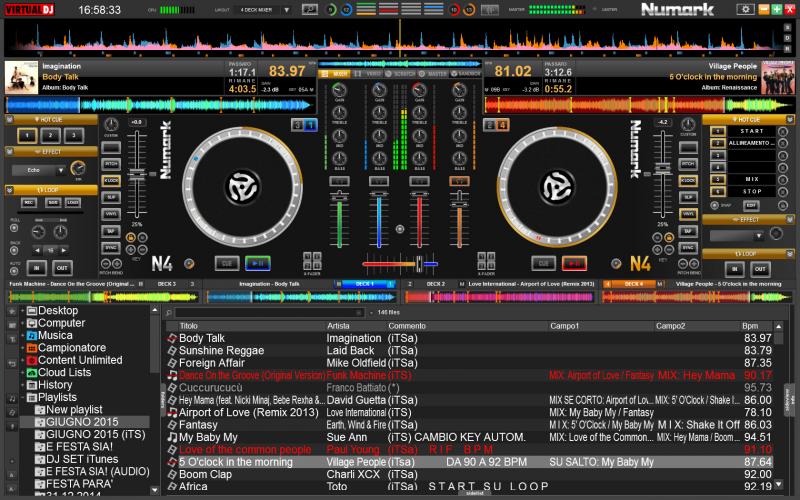The image size is (800, 500).
Task: Click the left deck X-FADER assign grid
Action: [x=312, y=261]
